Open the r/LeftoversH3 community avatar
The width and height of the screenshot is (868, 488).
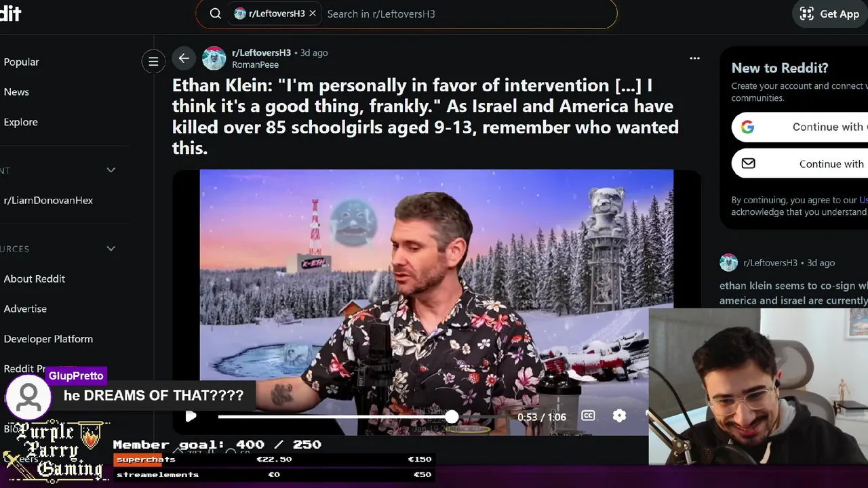(x=214, y=58)
